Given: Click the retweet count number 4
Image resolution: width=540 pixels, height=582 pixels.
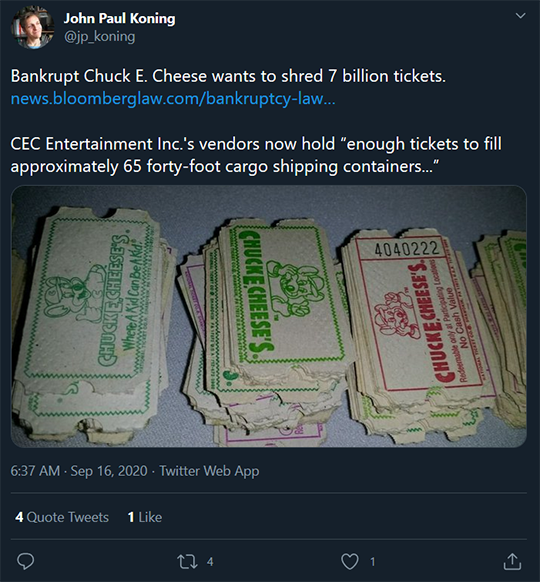Looking at the screenshot, I should pyautogui.click(x=210, y=562).
